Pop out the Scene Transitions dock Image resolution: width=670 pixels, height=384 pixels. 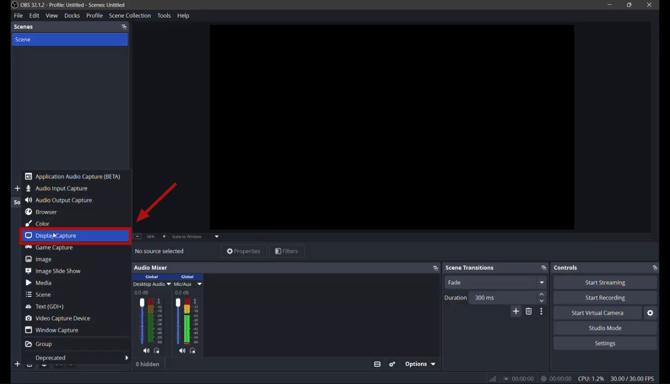544,268
